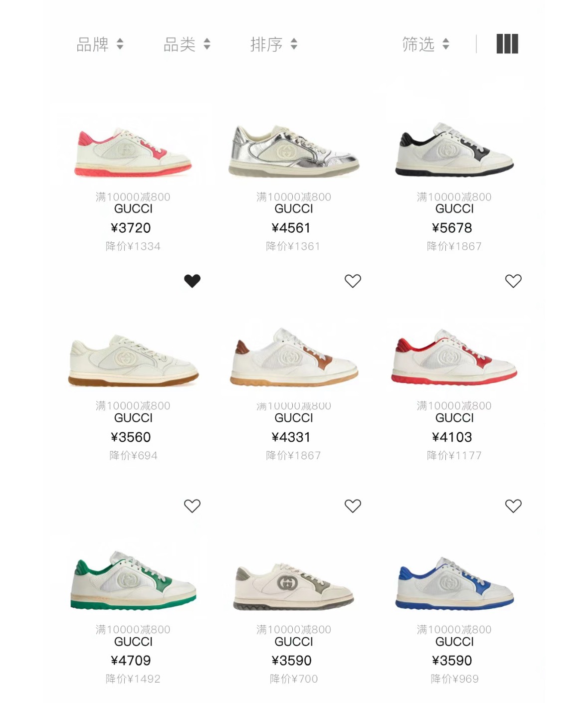This screenshot has height=703, width=588.
Task: Click the ¥4561 price of silver sneaker
Action: click(291, 228)
